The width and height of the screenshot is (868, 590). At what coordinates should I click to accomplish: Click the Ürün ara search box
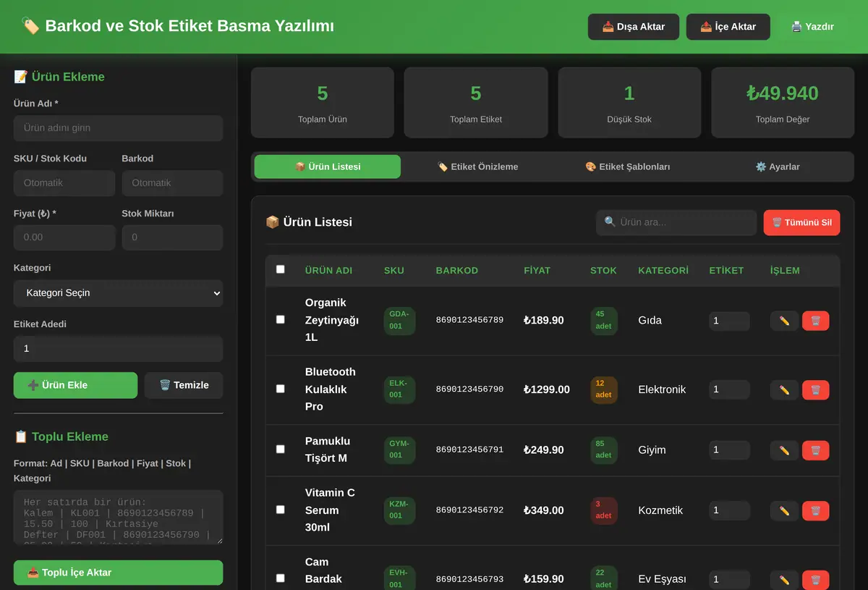pos(676,222)
